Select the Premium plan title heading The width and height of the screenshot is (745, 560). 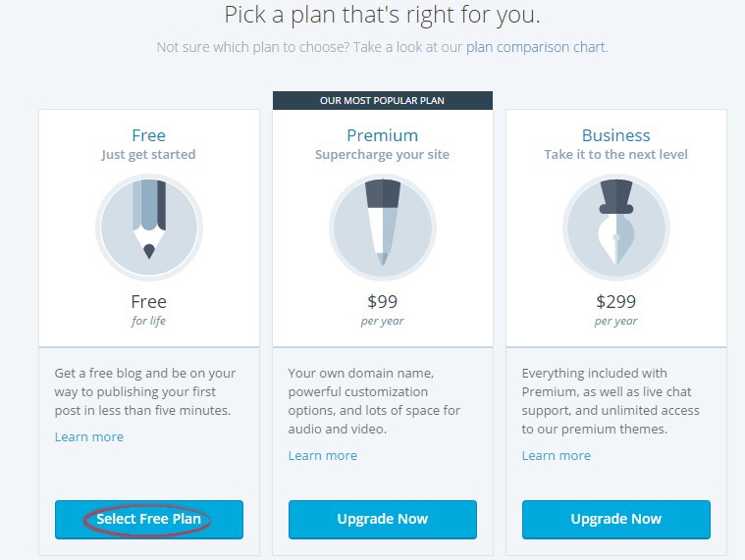point(382,135)
